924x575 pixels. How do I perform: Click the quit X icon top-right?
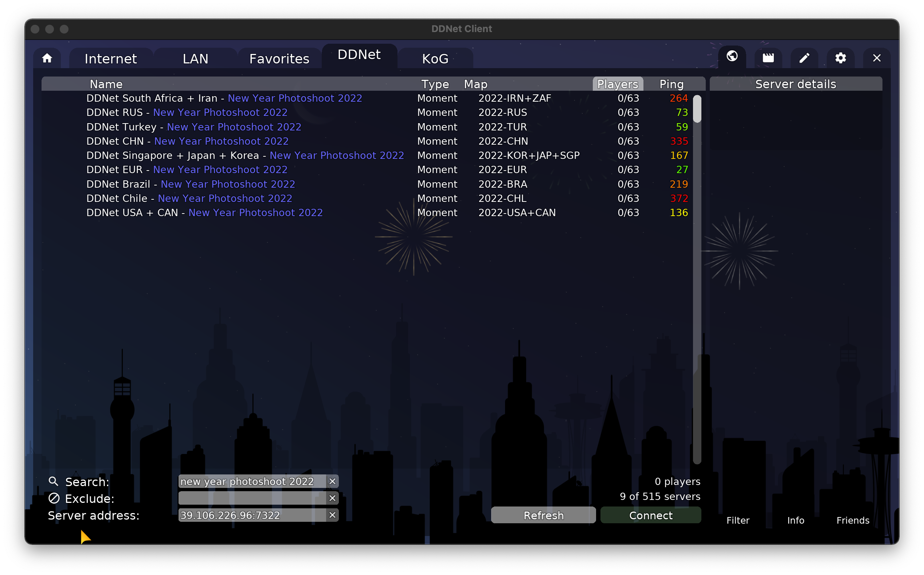877,58
